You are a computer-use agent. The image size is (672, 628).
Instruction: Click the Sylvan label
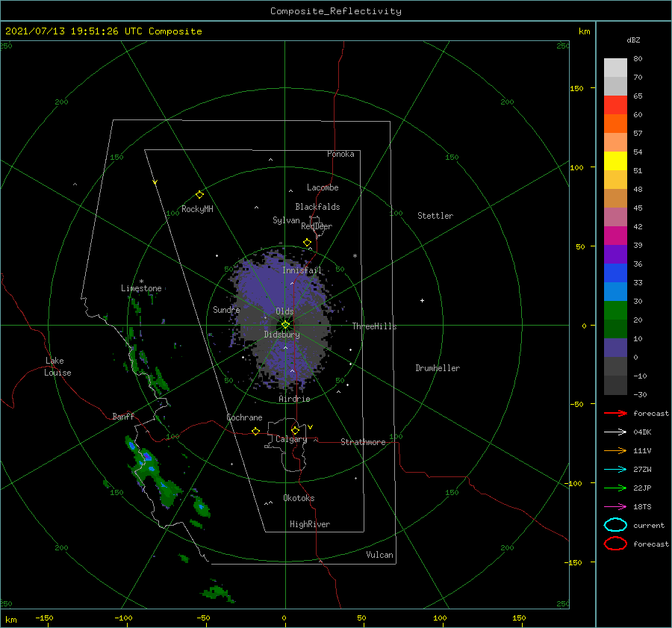286,220
